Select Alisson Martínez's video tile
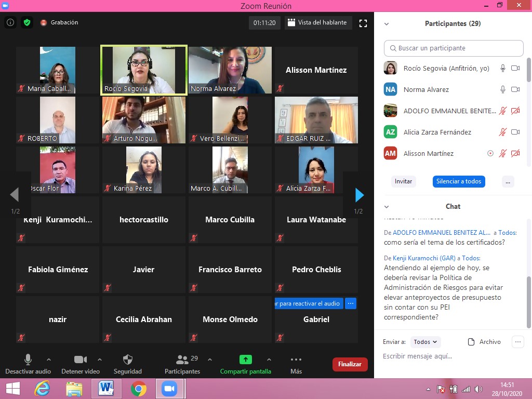This screenshot has height=399, width=532. click(316, 70)
